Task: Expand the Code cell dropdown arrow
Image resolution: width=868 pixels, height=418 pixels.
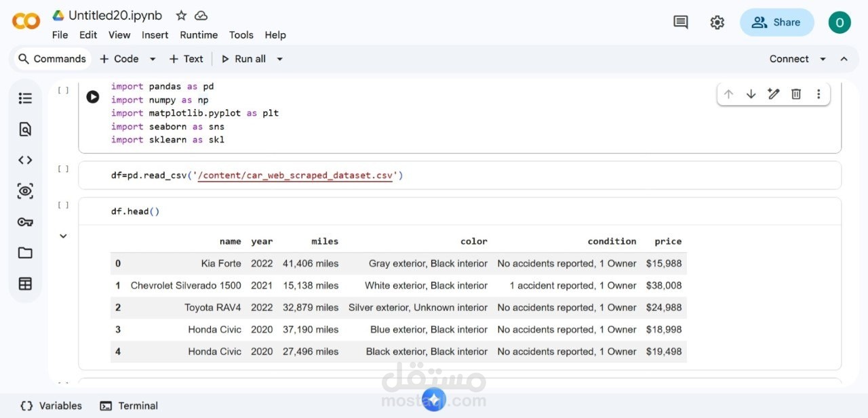Action: pyautogui.click(x=153, y=59)
